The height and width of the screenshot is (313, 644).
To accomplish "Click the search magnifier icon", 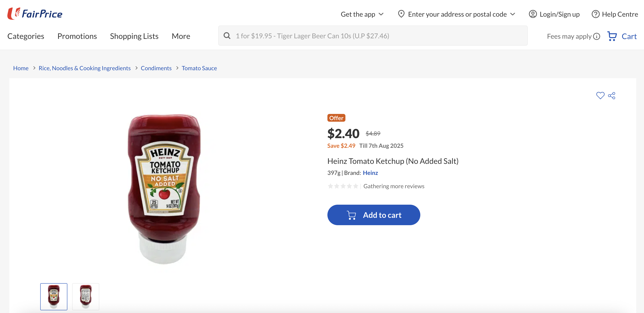I will coord(227,36).
